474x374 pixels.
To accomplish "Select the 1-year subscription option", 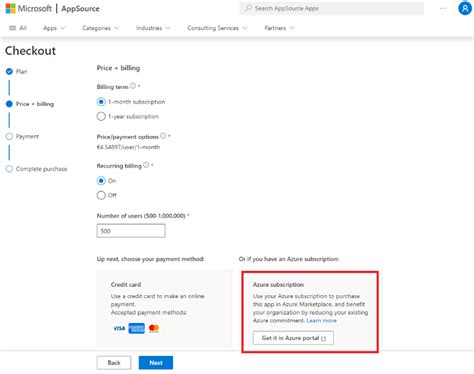I will (101, 116).
